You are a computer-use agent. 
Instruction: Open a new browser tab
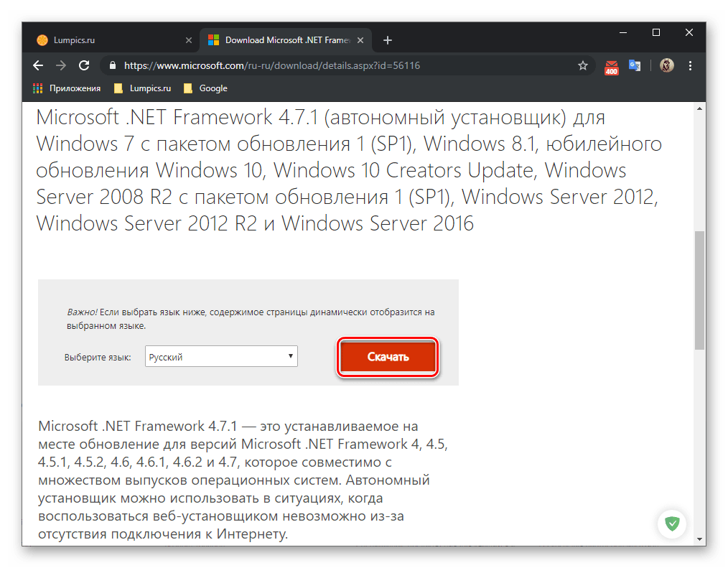click(388, 40)
